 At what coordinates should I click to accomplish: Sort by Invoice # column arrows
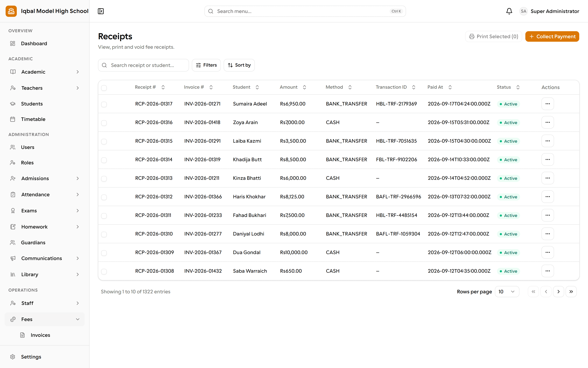(211, 87)
